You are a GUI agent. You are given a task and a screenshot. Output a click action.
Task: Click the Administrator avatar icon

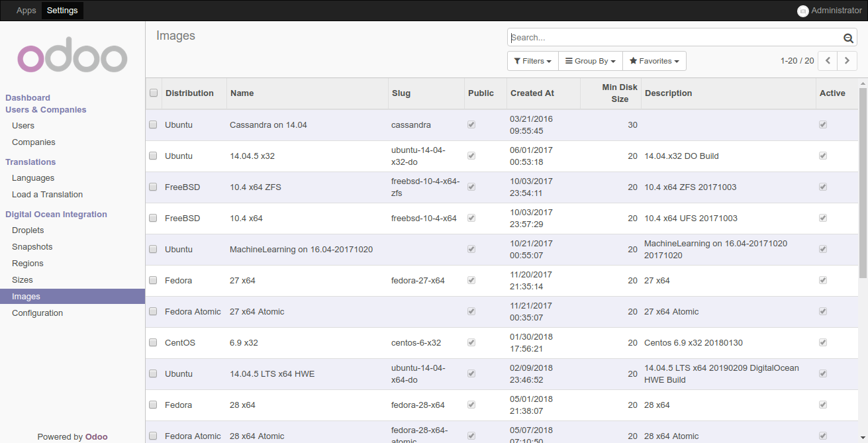pos(803,11)
